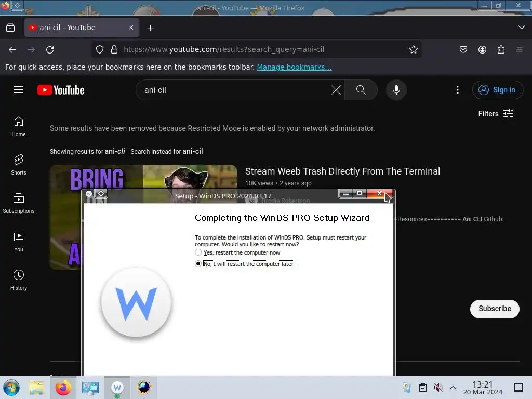Open Stream Weeb Trash video title

pos(342,171)
